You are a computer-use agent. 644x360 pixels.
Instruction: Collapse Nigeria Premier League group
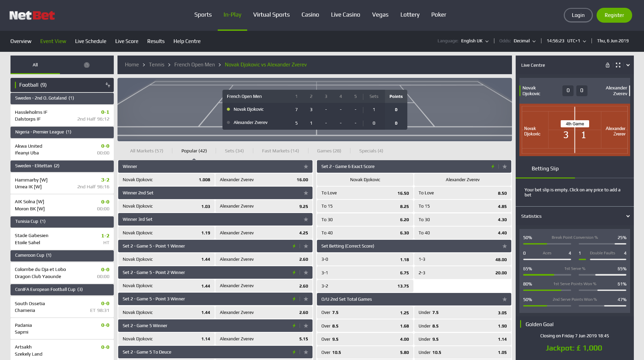pyautogui.click(x=62, y=132)
